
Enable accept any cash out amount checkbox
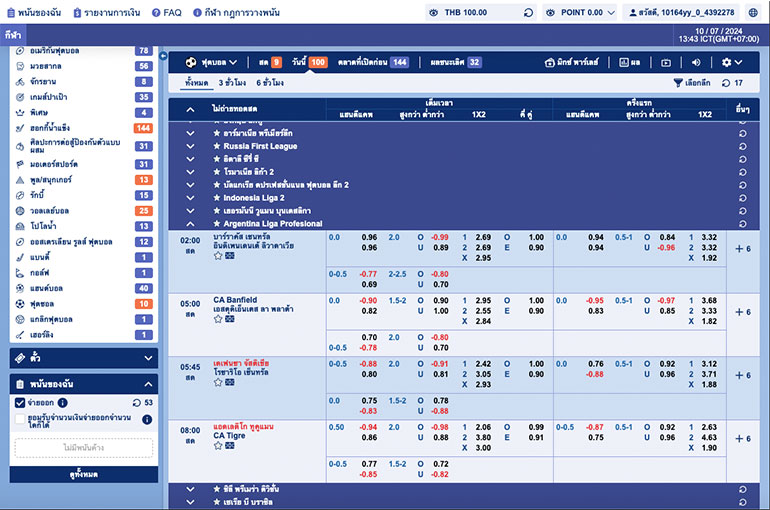pyautogui.click(x=21, y=420)
